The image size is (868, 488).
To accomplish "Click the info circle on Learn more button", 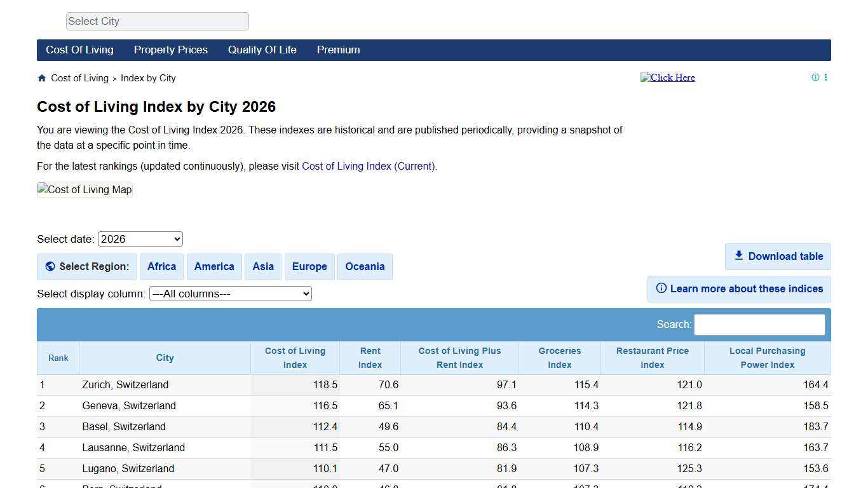I will (x=661, y=288).
